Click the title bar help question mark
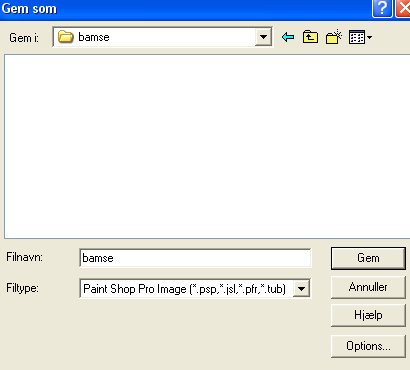This screenshot has height=370, width=410. tap(382, 8)
